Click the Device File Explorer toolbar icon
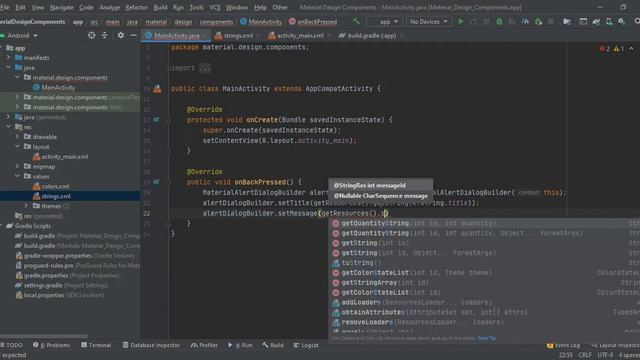Image resolution: width=640 pixels, height=360 pixels. coord(583,21)
